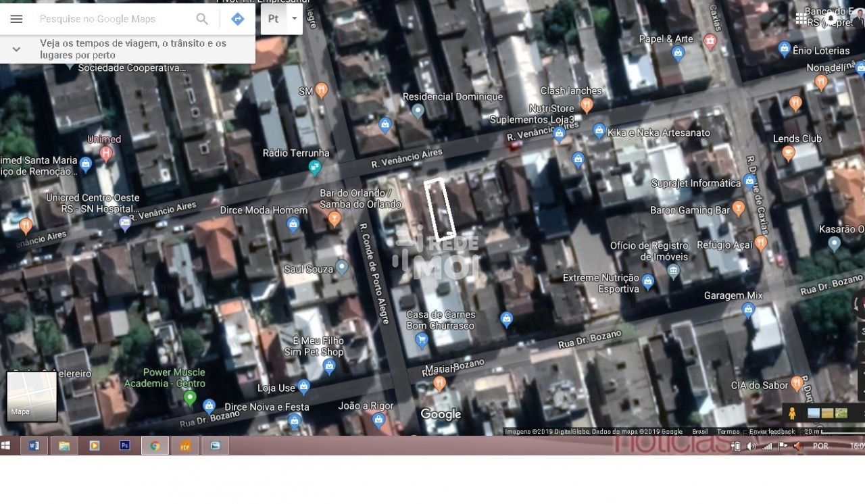This screenshot has height=504, width=865.
Task: Toggle the 20 m map scale bar
Action: pyautogui.click(x=833, y=432)
